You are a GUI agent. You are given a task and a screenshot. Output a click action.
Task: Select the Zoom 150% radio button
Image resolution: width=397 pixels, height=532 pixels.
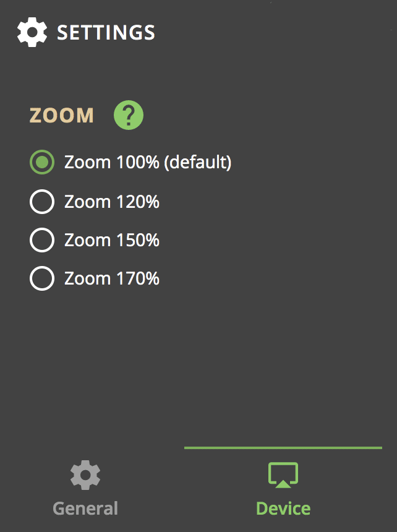[x=42, y=240]
